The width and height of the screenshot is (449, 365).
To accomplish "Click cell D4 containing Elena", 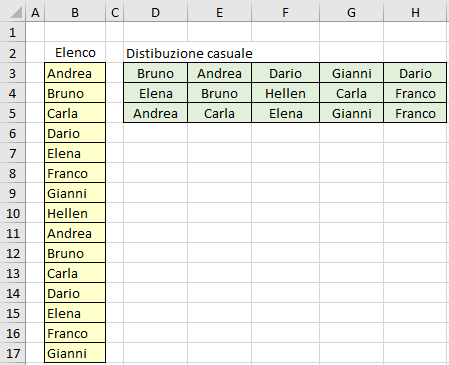I will point(155,93).
